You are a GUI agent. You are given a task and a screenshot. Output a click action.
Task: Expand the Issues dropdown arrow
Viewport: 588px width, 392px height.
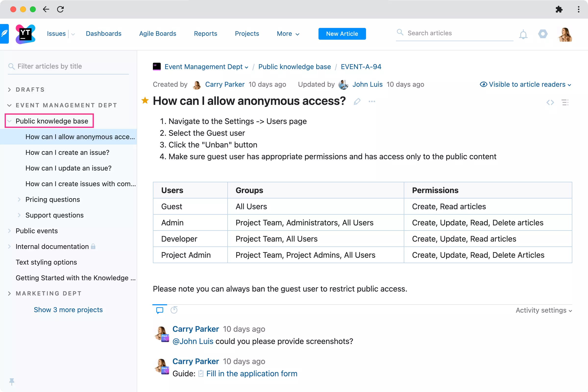point(73,34)
